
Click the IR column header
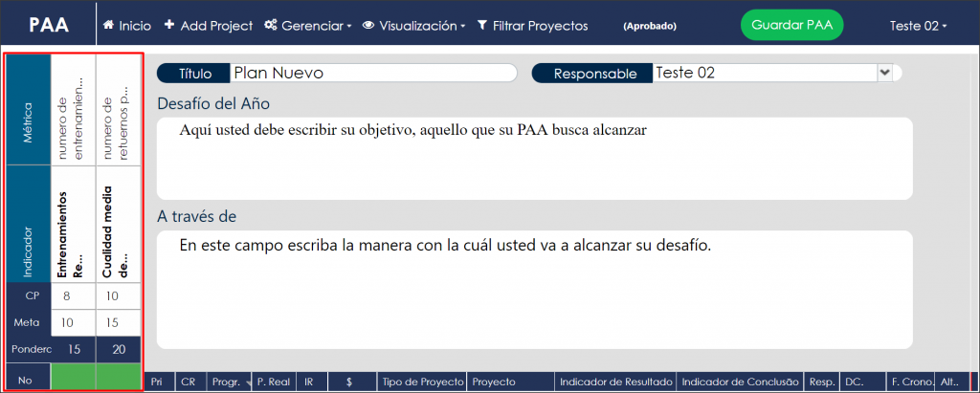(x=313, y=382)
